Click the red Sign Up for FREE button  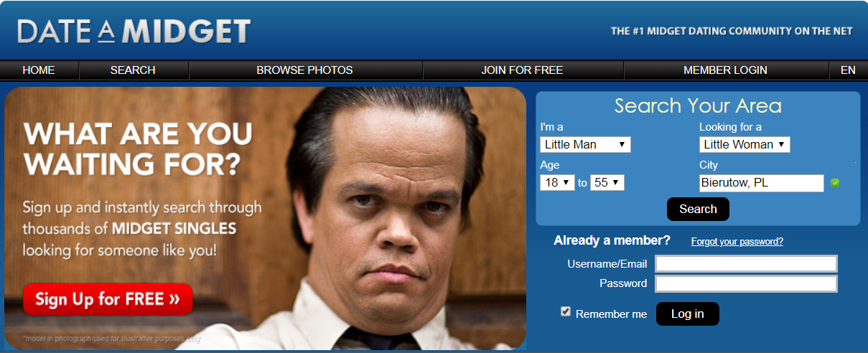coord(108,299)
